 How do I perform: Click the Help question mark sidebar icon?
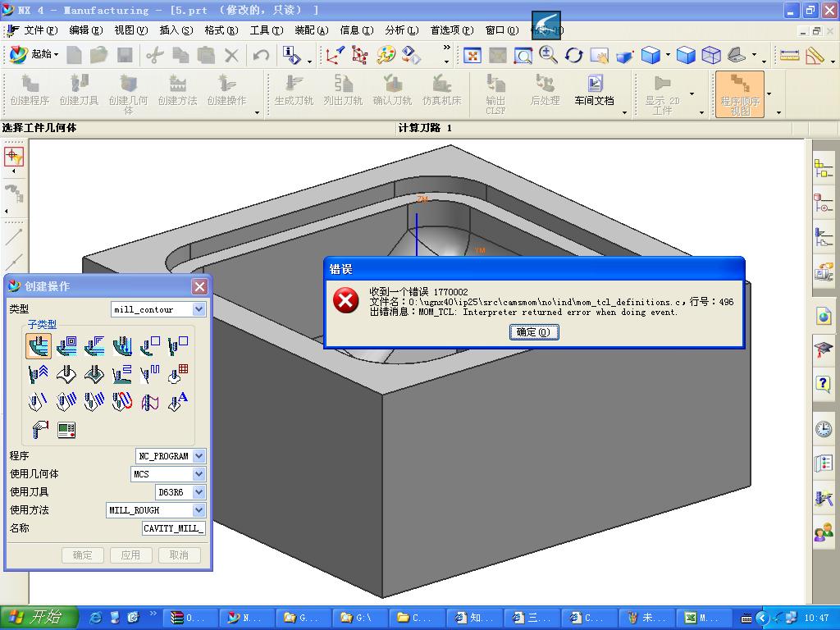[x=824, y=383]
